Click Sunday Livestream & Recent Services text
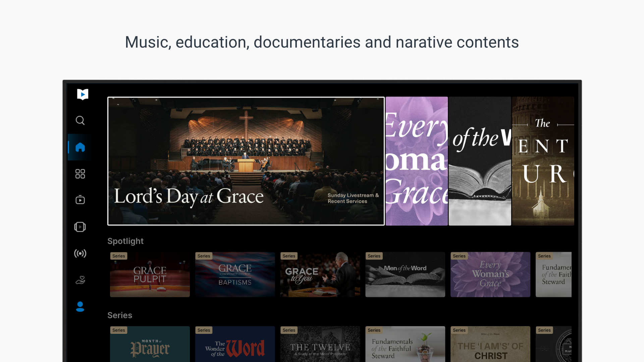The image size is (644, 362). click(x=353, y=198)
